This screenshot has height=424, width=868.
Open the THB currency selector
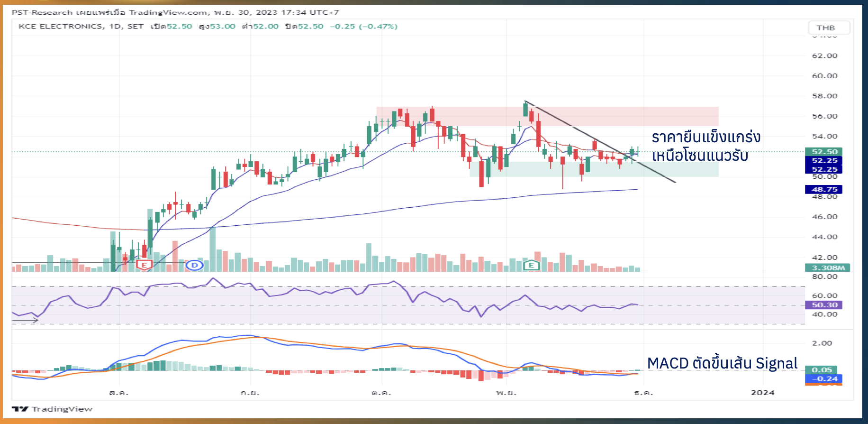click(829, 28)
